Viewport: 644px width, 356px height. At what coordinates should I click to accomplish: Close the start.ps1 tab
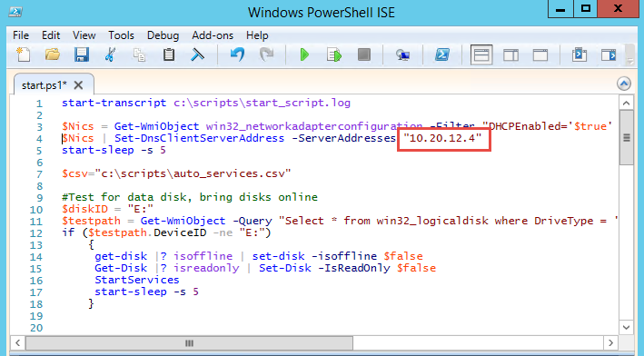pyautogui.click(x=78, y=85)
